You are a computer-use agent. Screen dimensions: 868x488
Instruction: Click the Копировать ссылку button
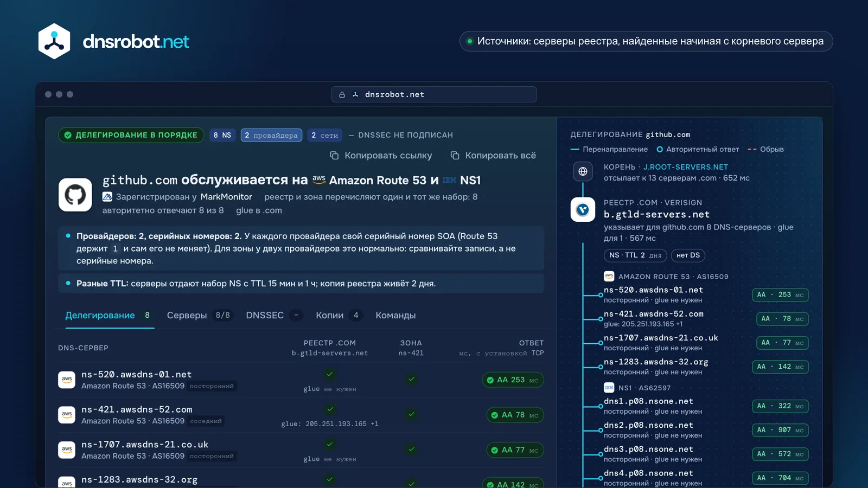(381, 156)
